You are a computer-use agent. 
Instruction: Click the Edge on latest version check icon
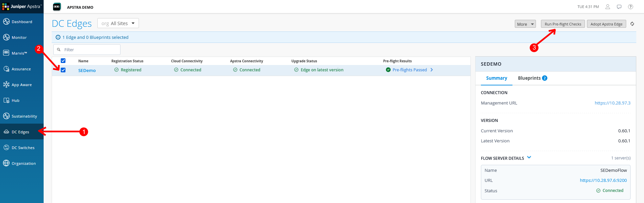pyautogui.click(x=296, y=70)
